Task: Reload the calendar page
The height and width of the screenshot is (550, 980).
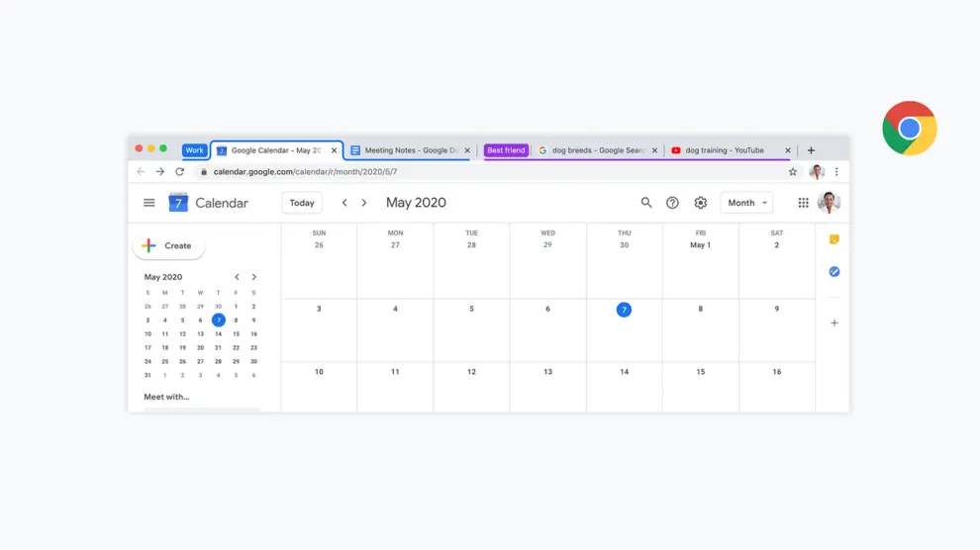Action: point(179,172)
